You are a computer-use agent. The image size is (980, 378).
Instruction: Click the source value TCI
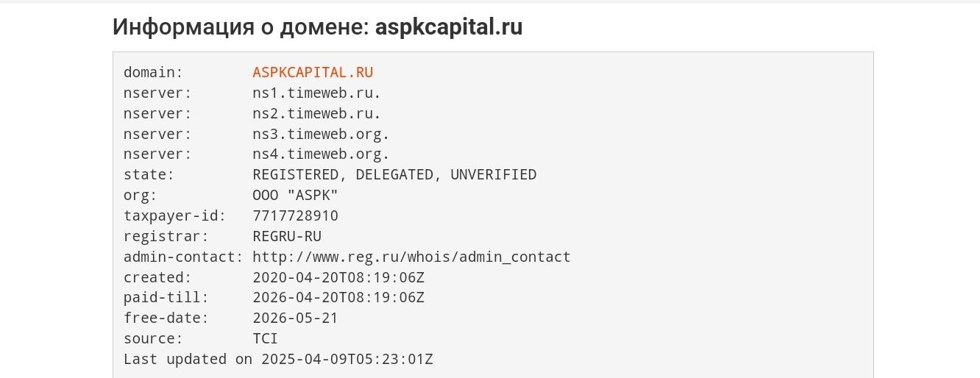pos(265,339)
